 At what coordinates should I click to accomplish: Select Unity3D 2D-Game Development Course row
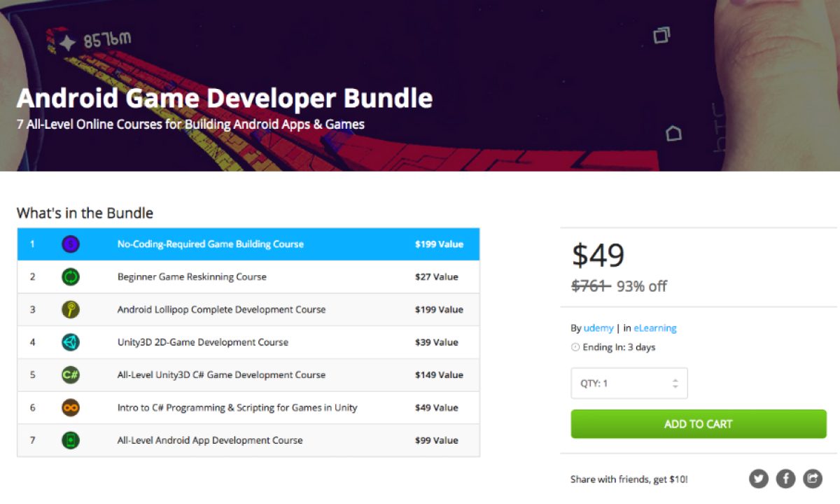(202, 342)
